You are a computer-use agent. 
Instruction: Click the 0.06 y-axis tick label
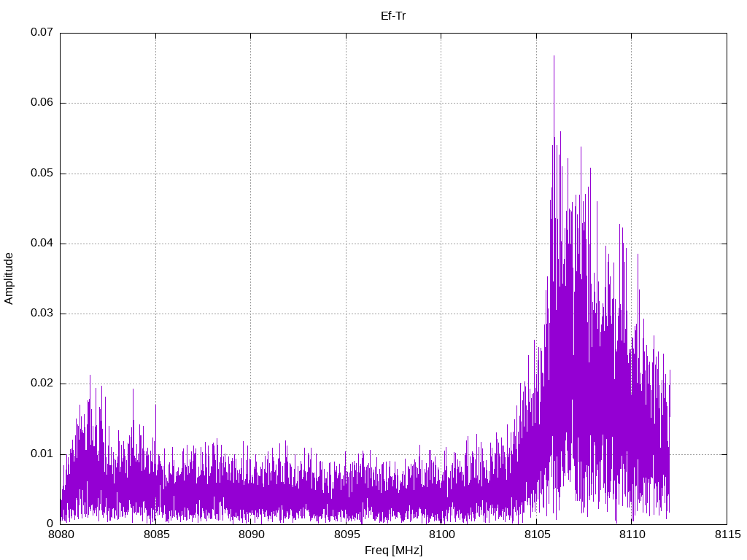(x=42, y=102)
